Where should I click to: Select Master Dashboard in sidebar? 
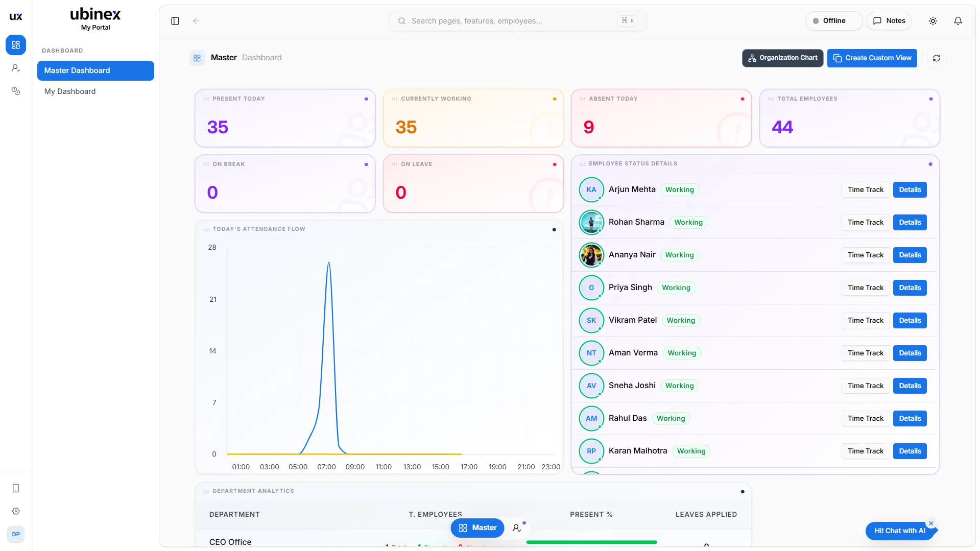(x=95, y=70)
